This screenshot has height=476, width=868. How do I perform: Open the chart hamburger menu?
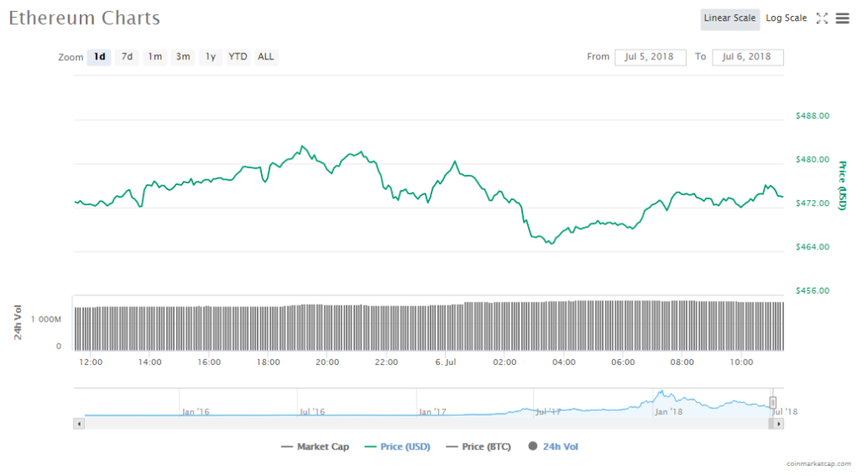[843, 19]
